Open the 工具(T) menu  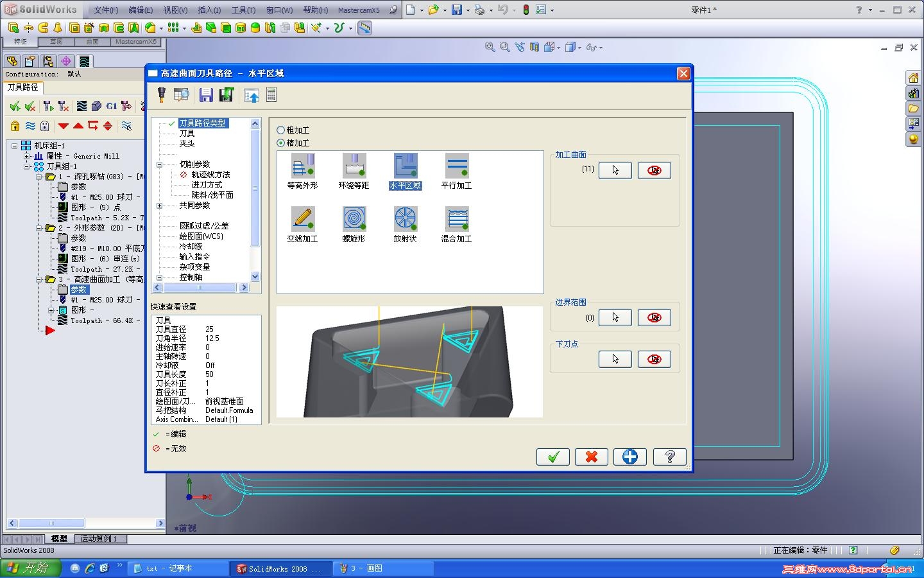[243, 10]
